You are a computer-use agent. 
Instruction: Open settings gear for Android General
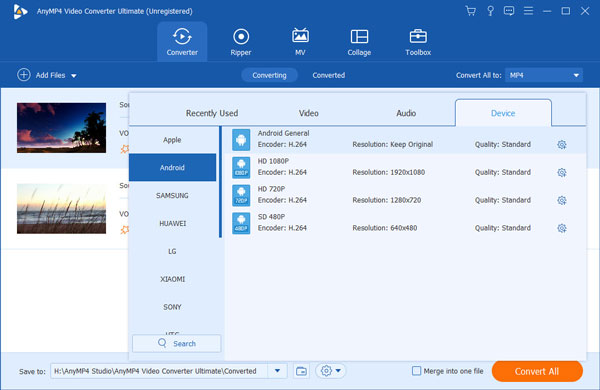click(x=561, y=144)
